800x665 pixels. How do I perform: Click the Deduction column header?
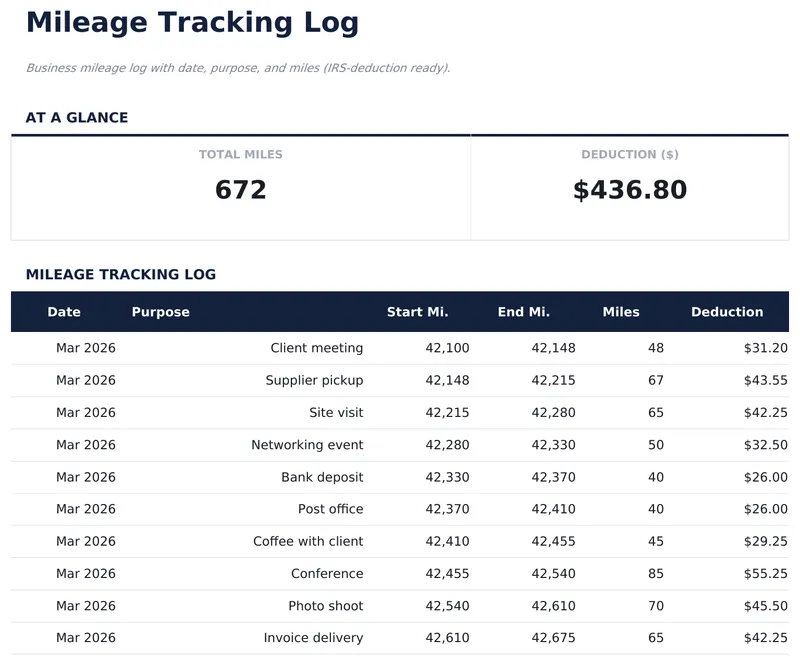[726, 312]
